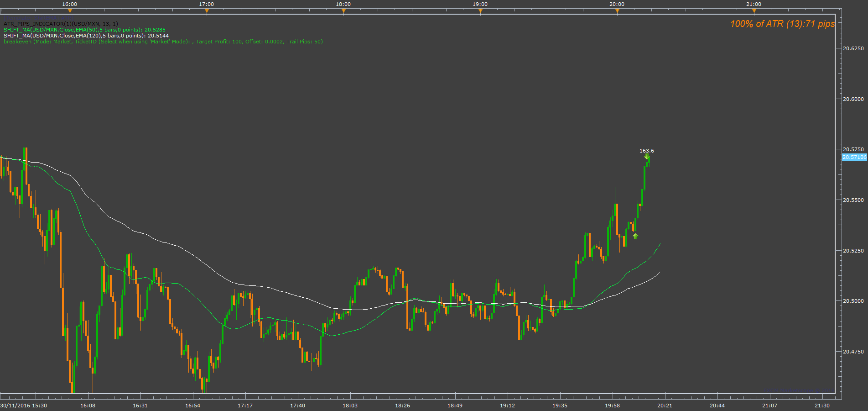
Task: Click the 20.5250 price axis label
Action: coord(853,251)
